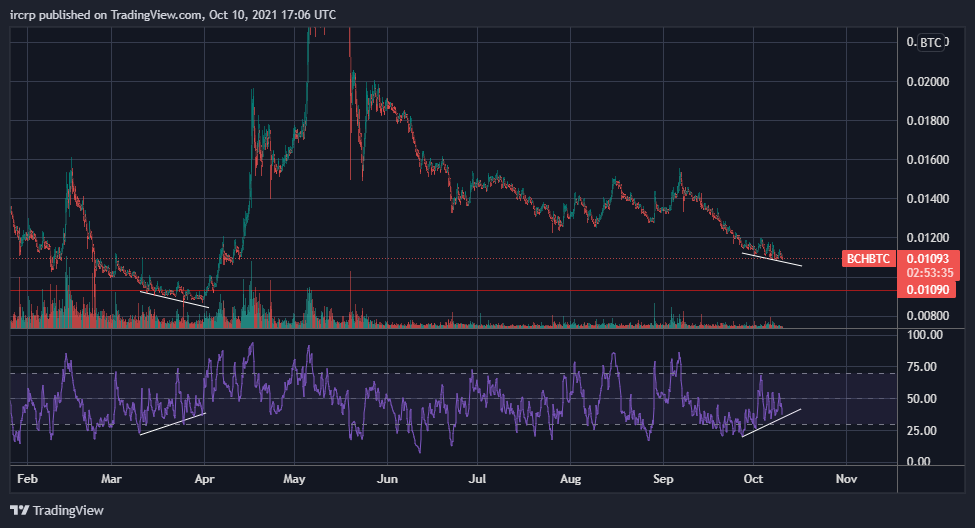Click the 0.01600 price axis label
The image size is (975, 528).
928,160
